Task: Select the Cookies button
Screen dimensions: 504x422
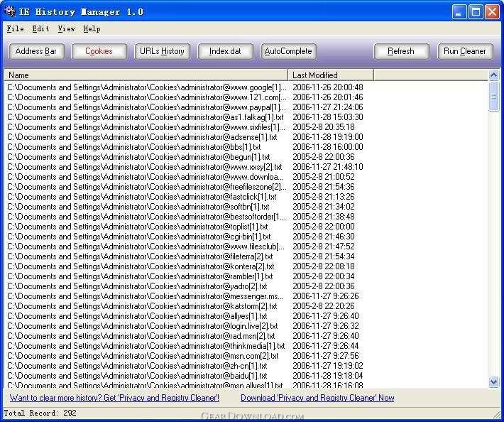Action: click(x=99, y=51)
